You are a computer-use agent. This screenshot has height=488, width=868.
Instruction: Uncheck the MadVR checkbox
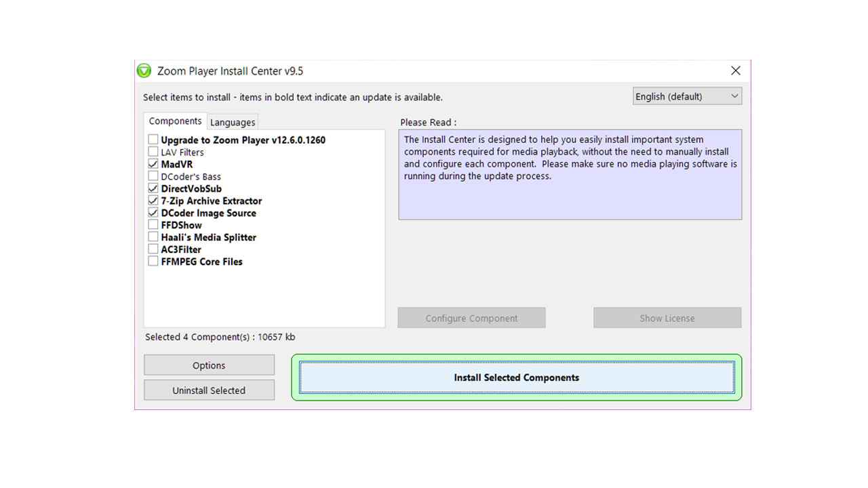click(153, 165)
